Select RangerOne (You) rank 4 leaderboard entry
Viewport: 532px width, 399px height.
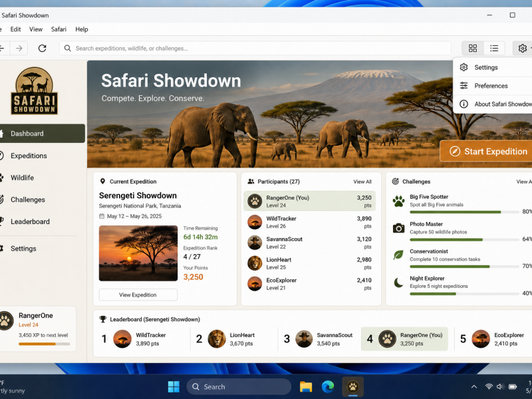[x=404, y=339]
